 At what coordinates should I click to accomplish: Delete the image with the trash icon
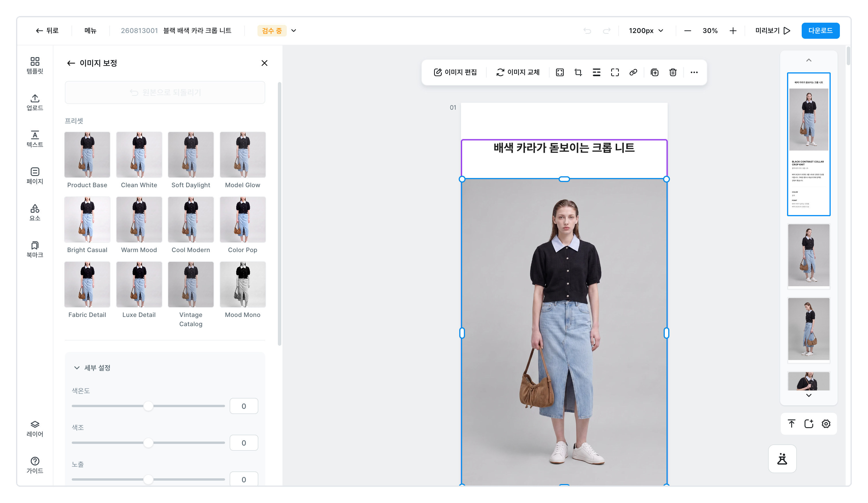[673, 72]
